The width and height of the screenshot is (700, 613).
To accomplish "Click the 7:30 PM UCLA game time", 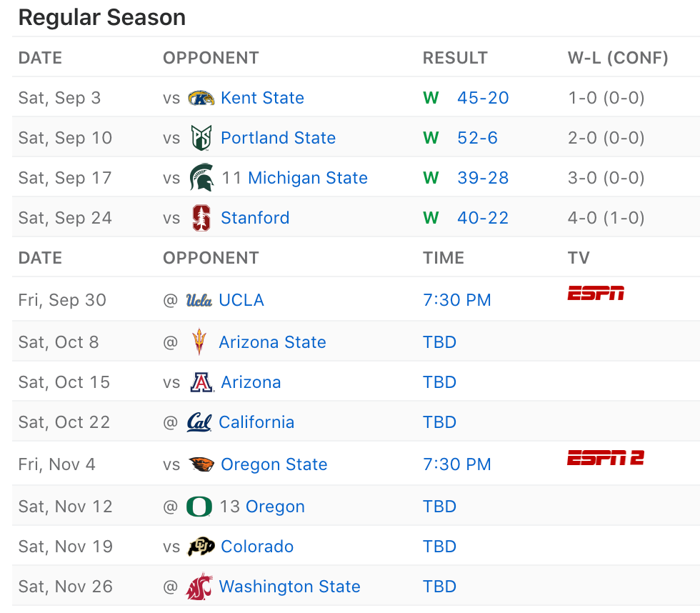I will pyautogui.click(x=457, y=300).
